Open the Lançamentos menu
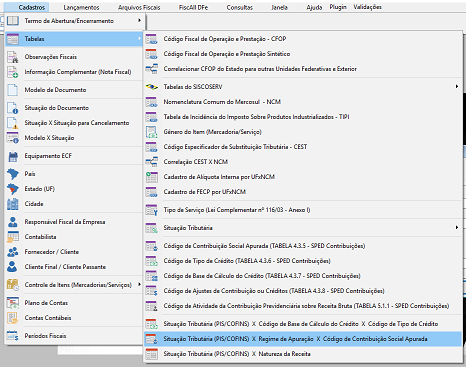466x367 pixels. click(x=81, y=7)
